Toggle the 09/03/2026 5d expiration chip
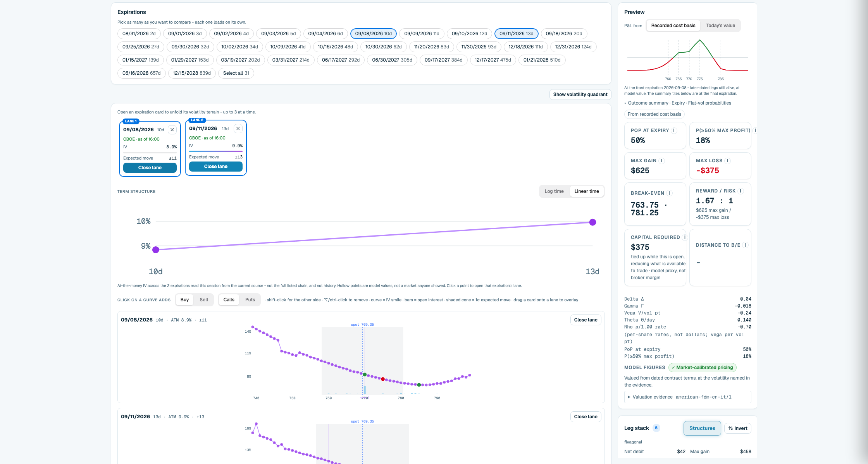868x464 pixels. (279, 34)
